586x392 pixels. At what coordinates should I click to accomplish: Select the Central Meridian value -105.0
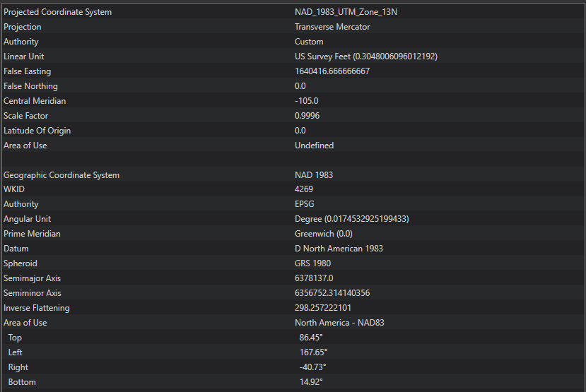[x=307, y=101]
